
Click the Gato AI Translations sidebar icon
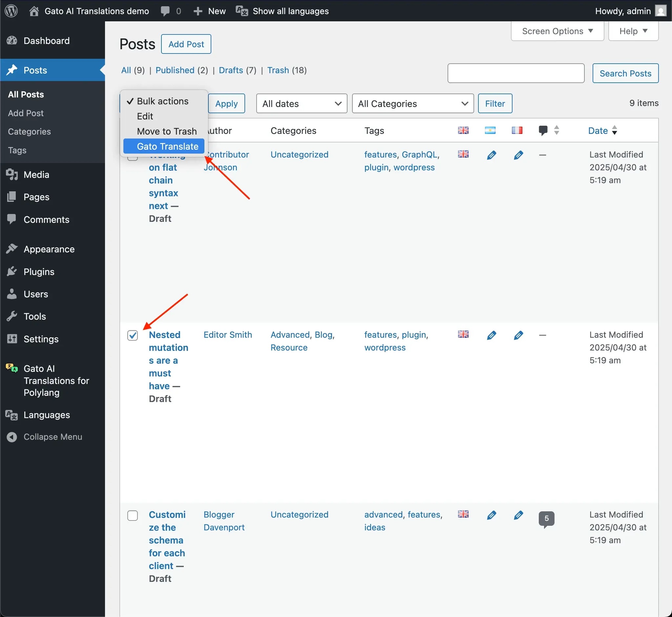pos(12,368)
